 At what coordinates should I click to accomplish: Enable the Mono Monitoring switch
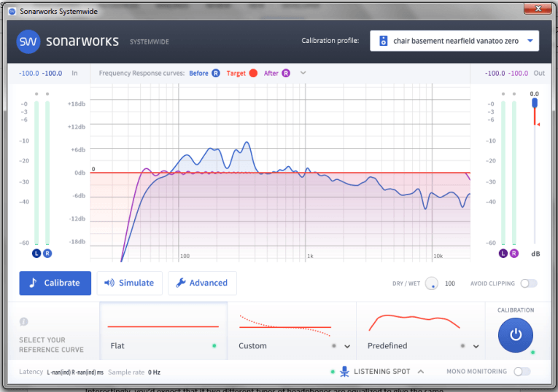[x=522, y=372]
